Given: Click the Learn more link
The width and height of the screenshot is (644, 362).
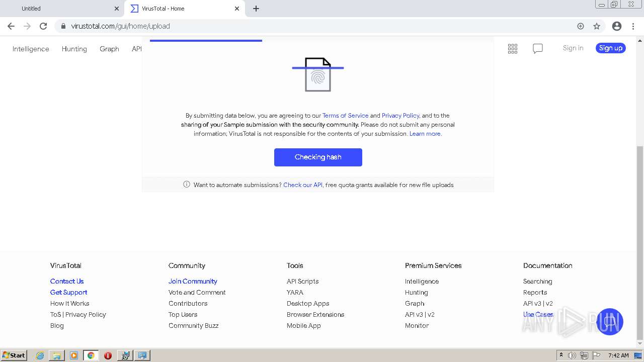Looking at the screenshot, I should click(425, 134).
